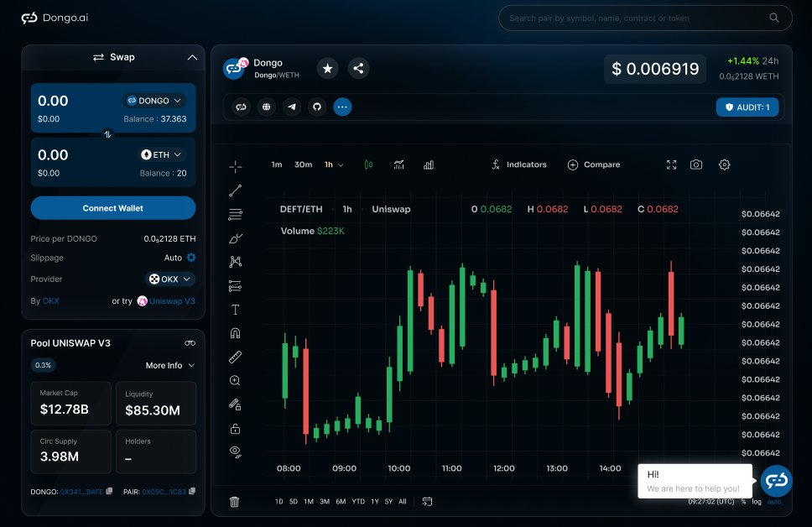Screen dimensions: 812x527
Task: Enter fullscreen chart mode
Action: coord(672,164)
